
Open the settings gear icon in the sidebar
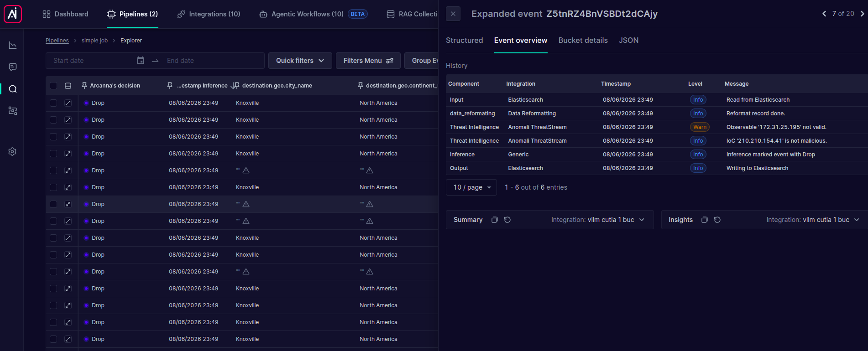pos(13,151)
